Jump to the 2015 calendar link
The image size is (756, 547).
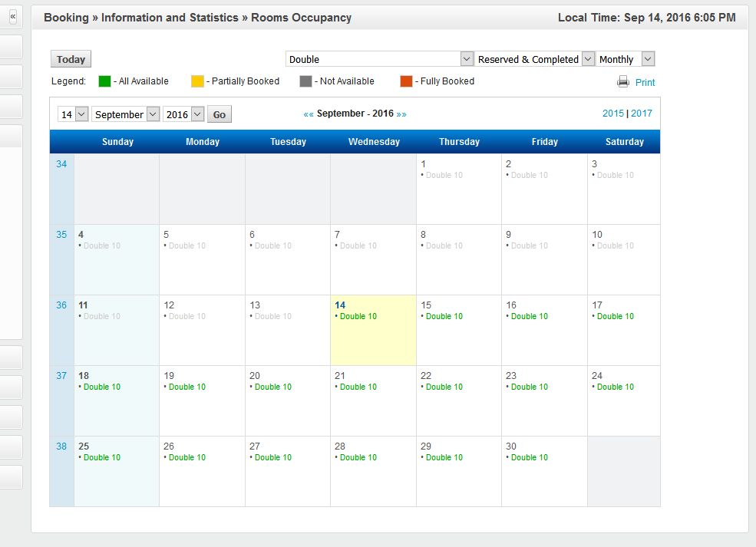pyautogui.click(x=612, y=114)
